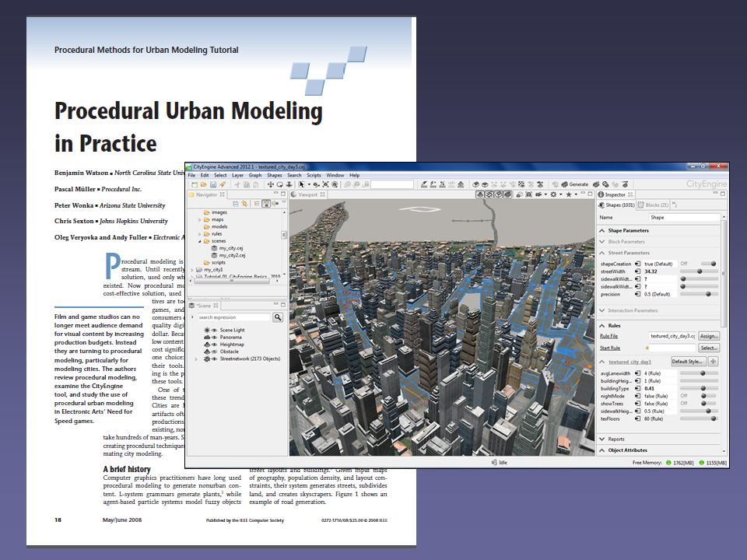Click the textured_city_day3 rule link
Screen dimensions: 747x560
tap(630, 362)
